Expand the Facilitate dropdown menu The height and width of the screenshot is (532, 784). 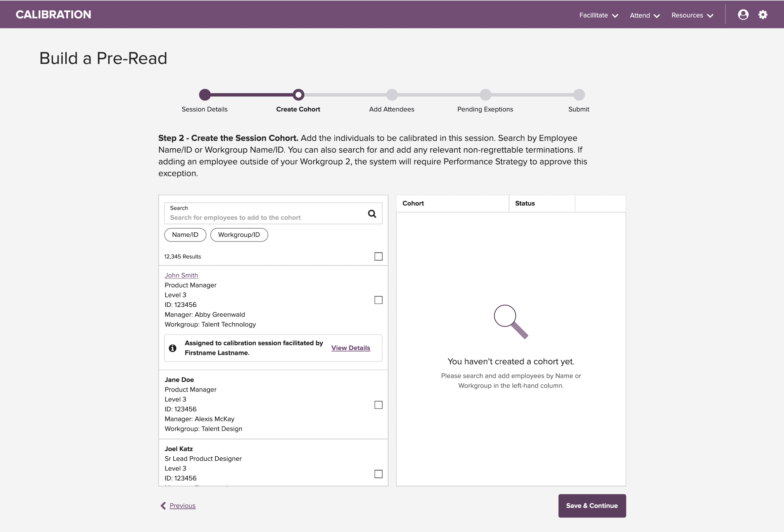coord(599,15)
